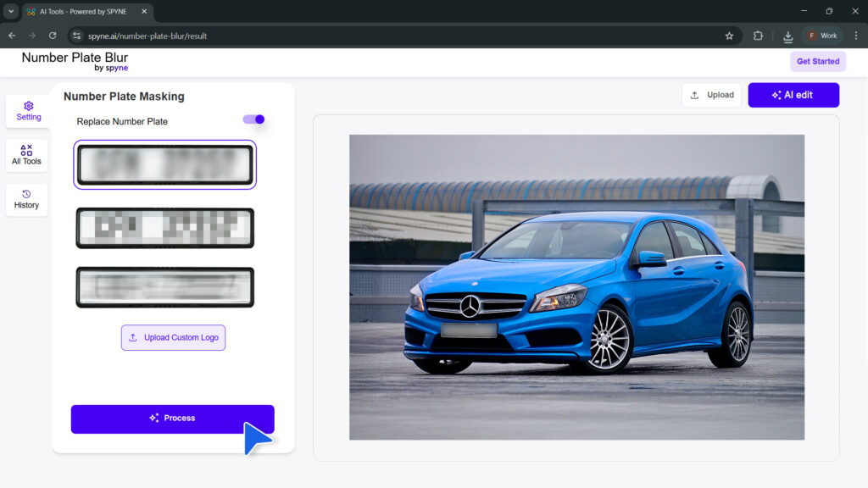Restore down the browser window
This screenshot has height=488, width=868.
(829, 11)
